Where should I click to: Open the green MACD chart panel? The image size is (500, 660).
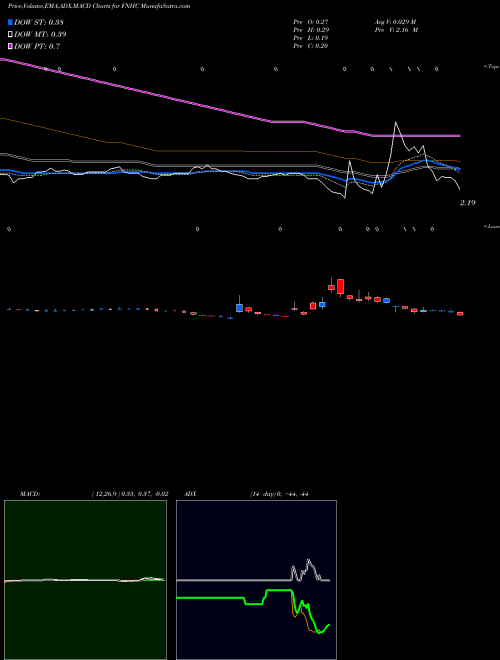[x=85, y=580]
